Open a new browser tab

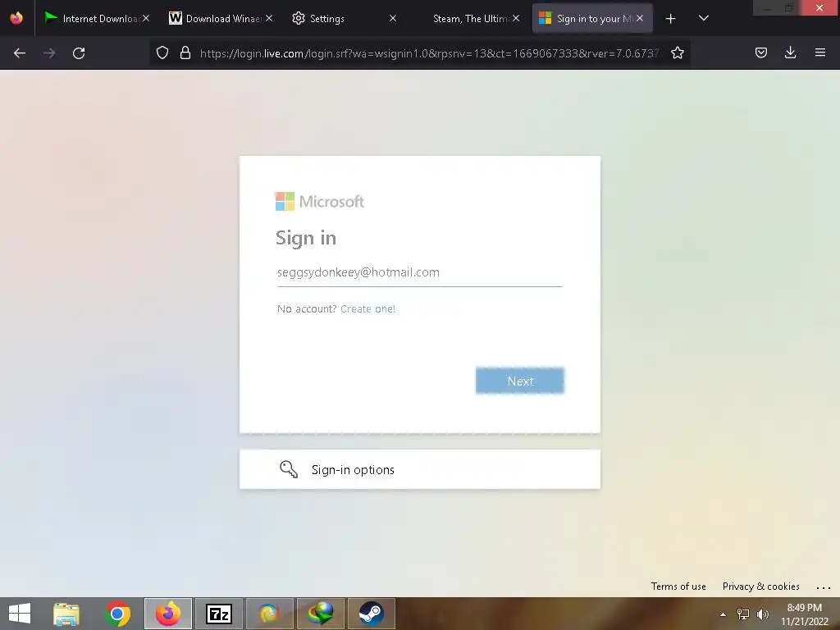[x=670, y=19]
